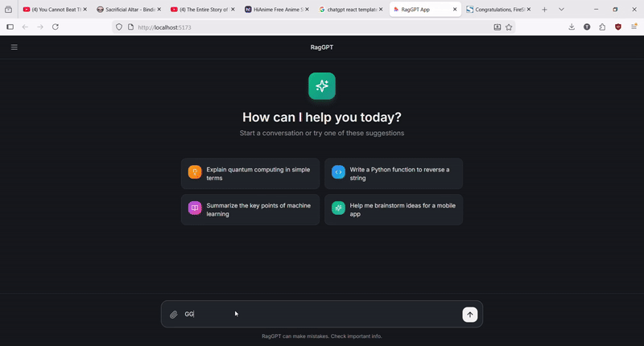
Task: Click the blue code brackets suggestion icon
Action: (338, 172)
